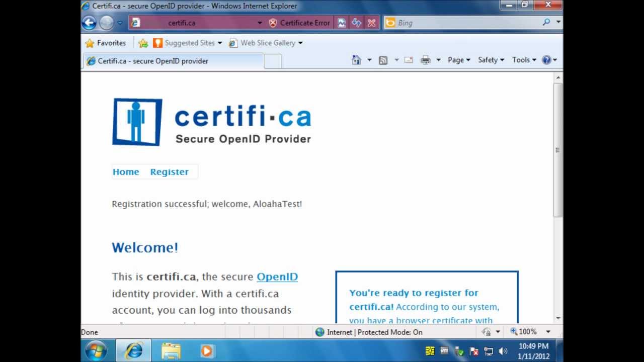Screen dimensions: 644x362
Task: Open the Safety menu
Action: [491, 60]
